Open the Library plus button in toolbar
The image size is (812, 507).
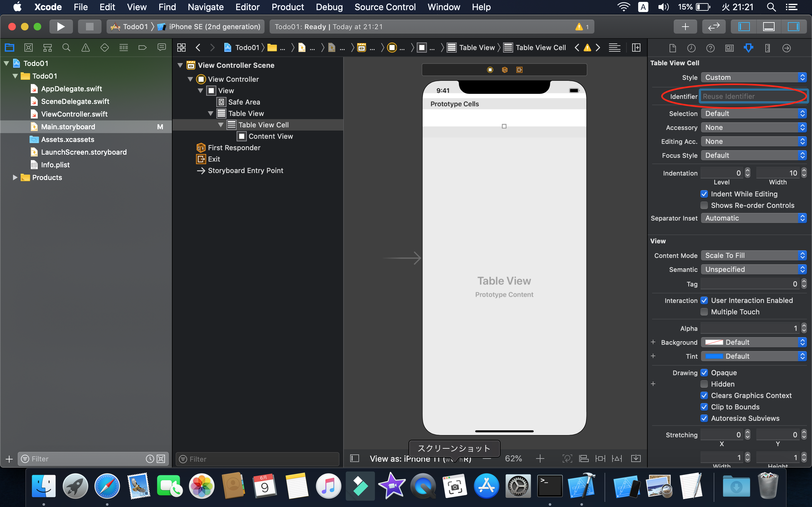[685, 27]
